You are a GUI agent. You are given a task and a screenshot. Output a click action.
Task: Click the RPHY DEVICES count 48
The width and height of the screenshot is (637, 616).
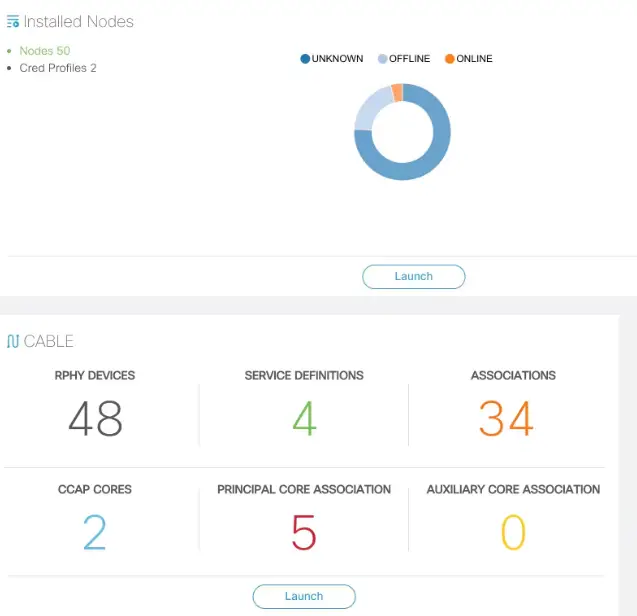coord(95,418)
